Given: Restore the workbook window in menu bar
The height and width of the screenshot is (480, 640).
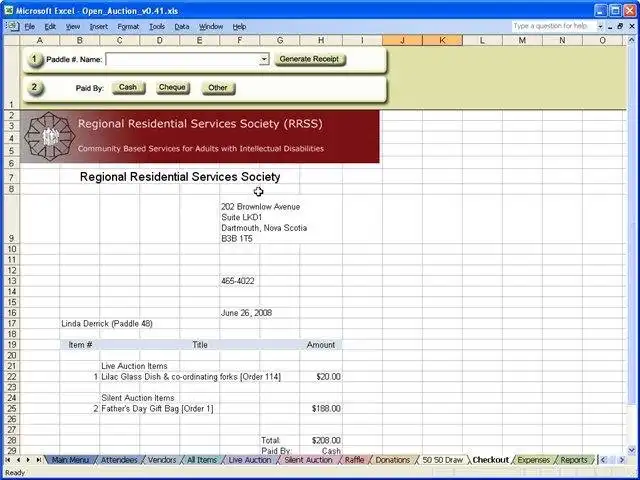Looking at the screenshot, I should pos(620,27).
